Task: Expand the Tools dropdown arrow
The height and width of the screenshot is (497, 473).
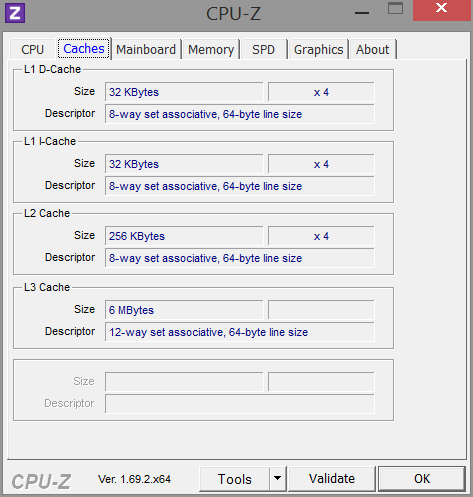Action: (277, 479)
